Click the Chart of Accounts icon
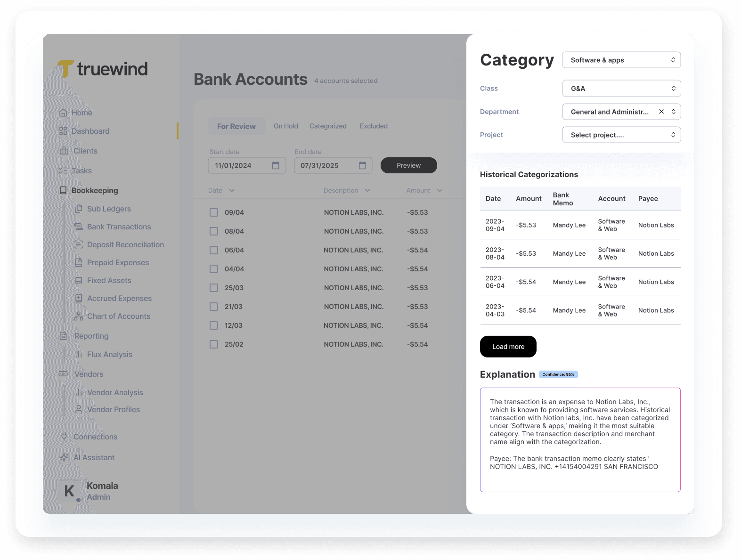Image resolution: width=741 pixels, height=560 pixels. coord(79,316)
